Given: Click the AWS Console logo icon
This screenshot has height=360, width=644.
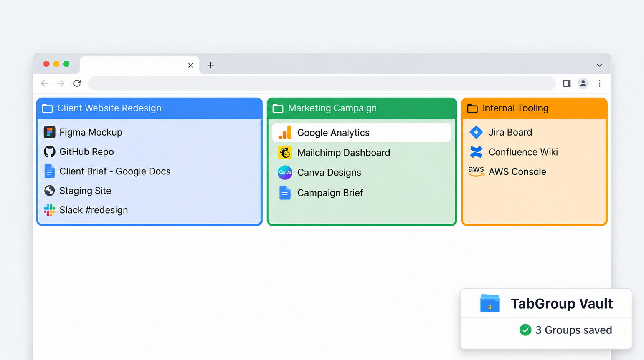Looking at the screenshot, I should pyautogui.click(x=476, y=171).
